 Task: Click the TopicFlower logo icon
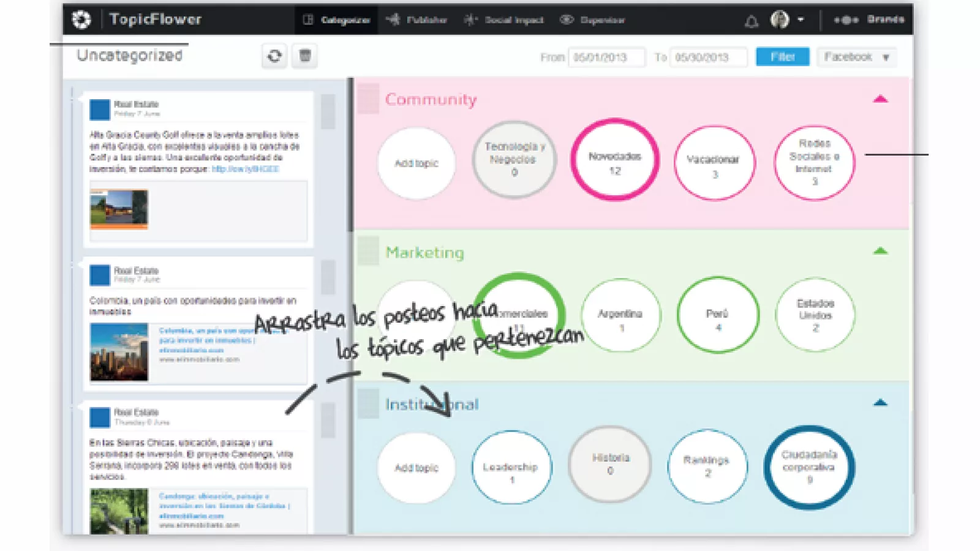pyautogui.click(x=81, y=20)
